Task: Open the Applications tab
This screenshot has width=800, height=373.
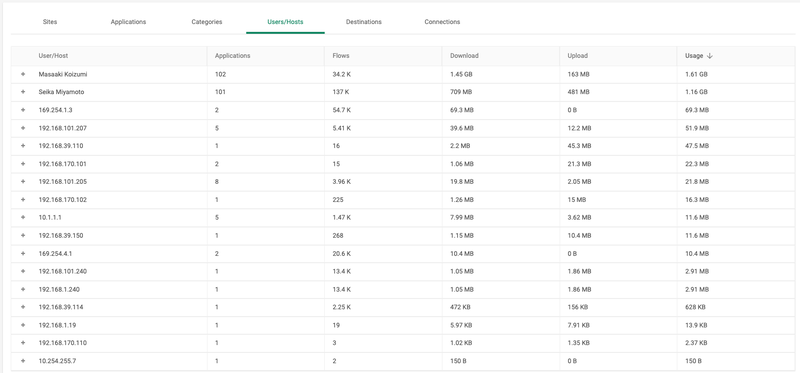Action: coord(128,22)
